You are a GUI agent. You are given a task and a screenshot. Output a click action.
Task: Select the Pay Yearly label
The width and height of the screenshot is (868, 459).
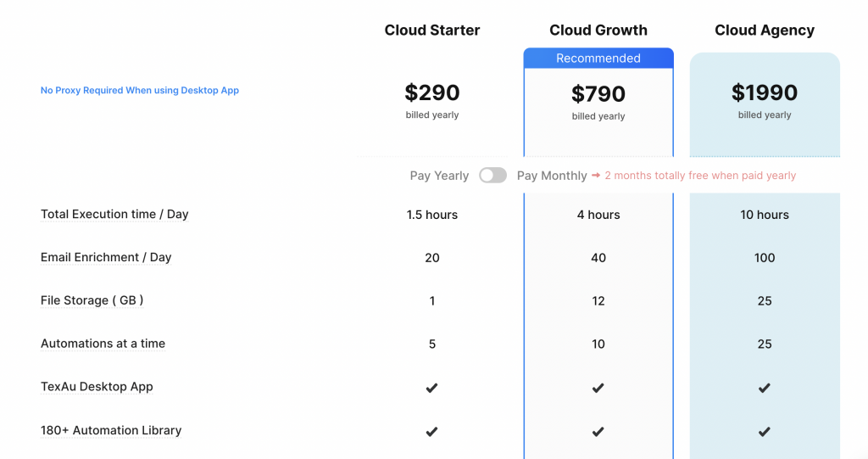(439, 176)
